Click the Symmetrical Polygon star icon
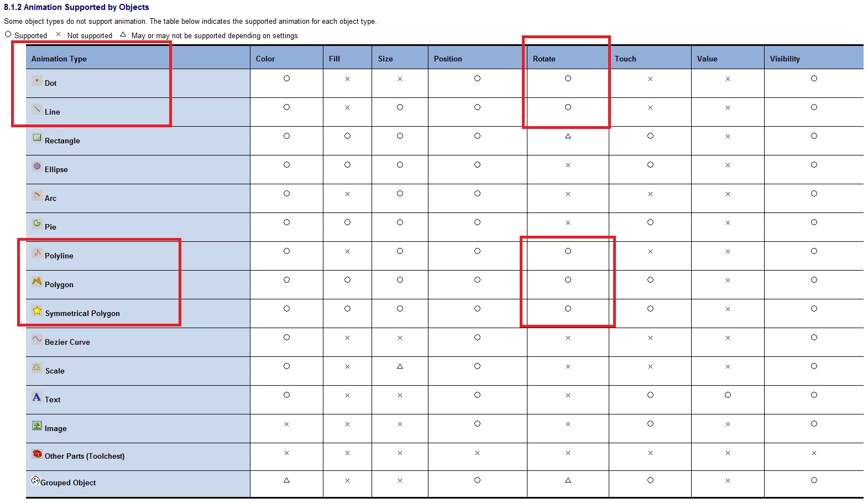The height and width of the screenshot is (503, 868). click(x=36, y=310)
